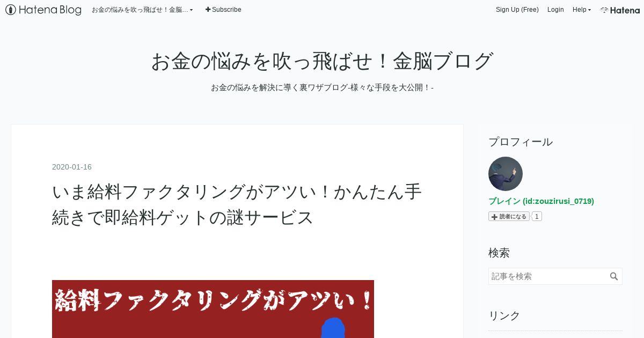Click the Hatena Blog logo icon
Screen dimensions: 644x338
click(11, 10)
